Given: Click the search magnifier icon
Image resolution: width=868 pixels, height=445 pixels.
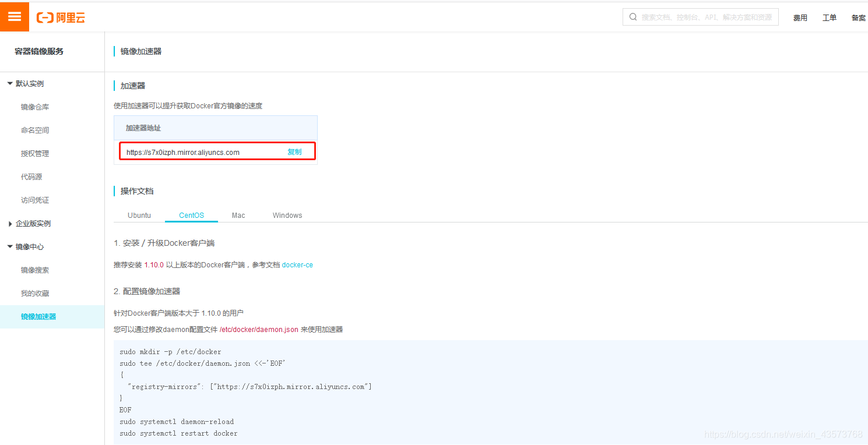Looking at the screenshot, I should [632, 17].
